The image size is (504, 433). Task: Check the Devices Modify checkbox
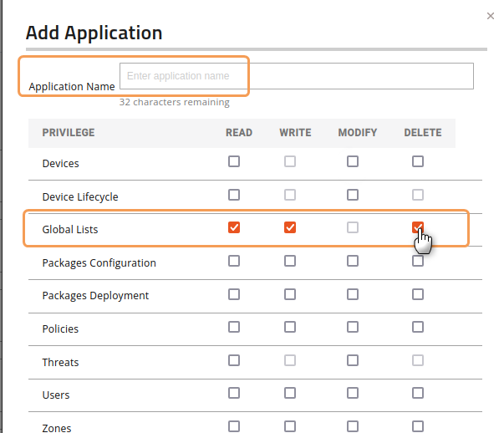point(353,162)
